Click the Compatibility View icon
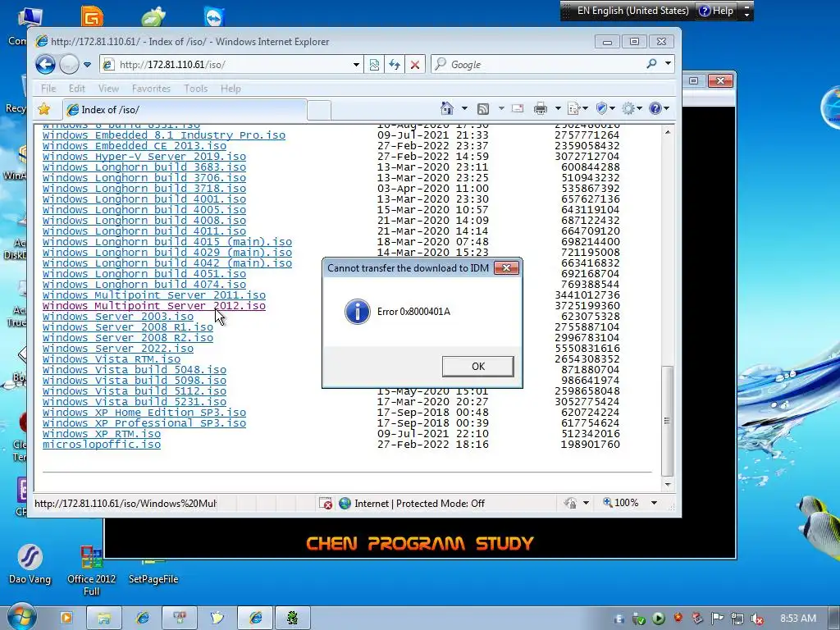Image resolution: width=840 pixels, height=630 pixels. point(374,65)
